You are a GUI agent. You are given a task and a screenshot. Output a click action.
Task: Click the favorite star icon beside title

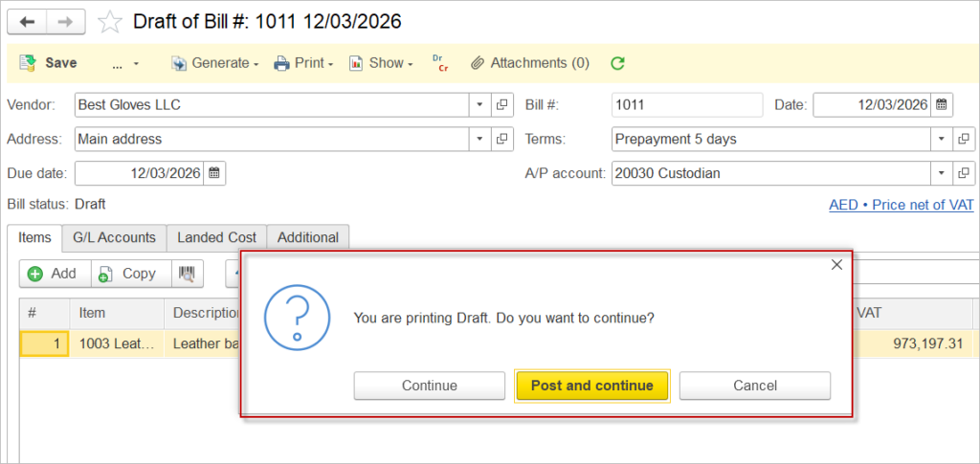click(111, 21)
